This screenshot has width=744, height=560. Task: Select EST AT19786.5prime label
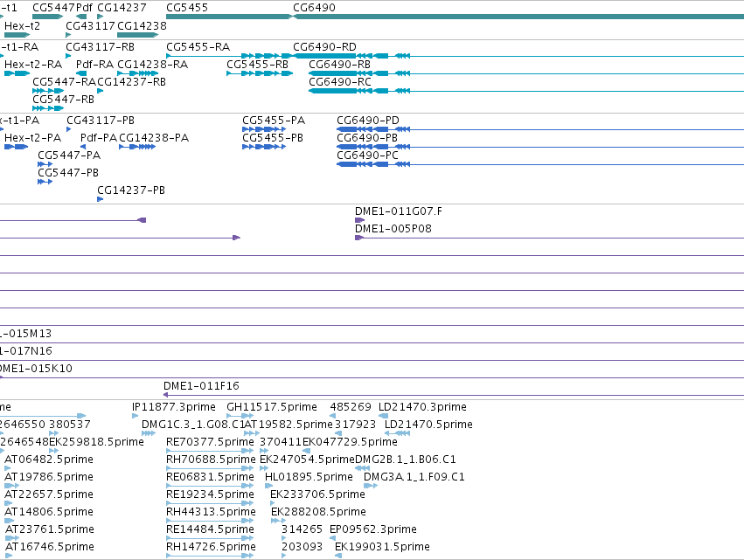point(49,476)
